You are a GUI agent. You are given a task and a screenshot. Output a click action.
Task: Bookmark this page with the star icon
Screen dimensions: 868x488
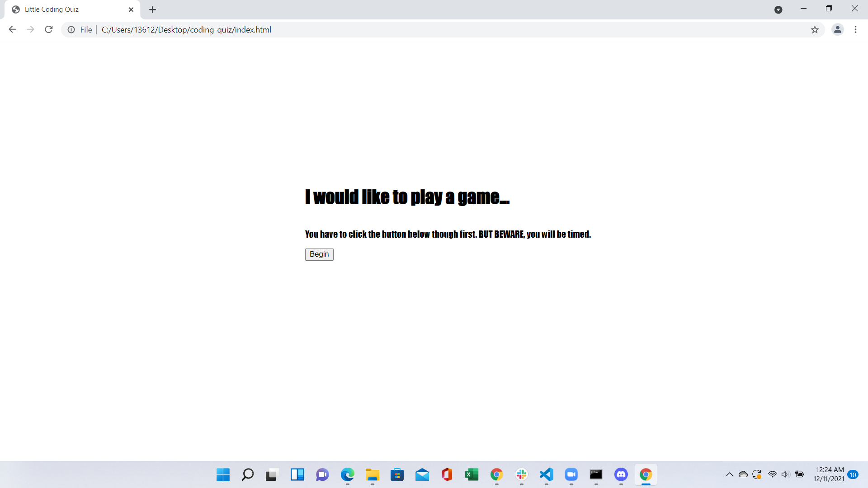[815, 29]
